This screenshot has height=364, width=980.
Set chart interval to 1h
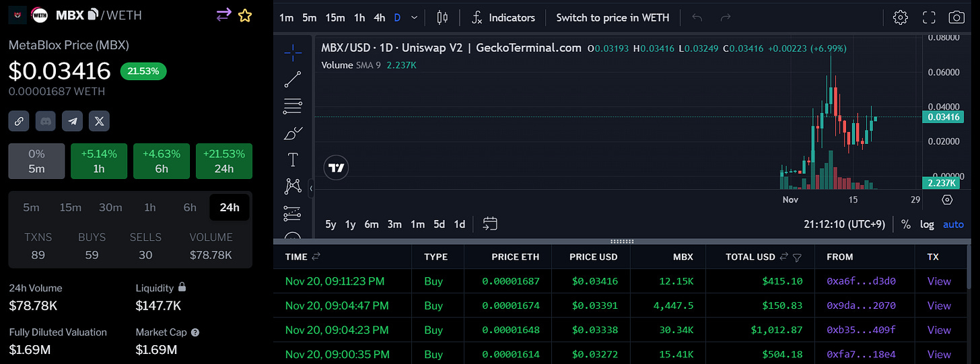(359, 17)
